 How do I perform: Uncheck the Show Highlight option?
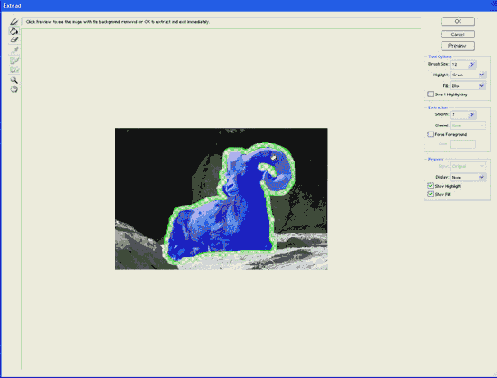tap(430, 186)
